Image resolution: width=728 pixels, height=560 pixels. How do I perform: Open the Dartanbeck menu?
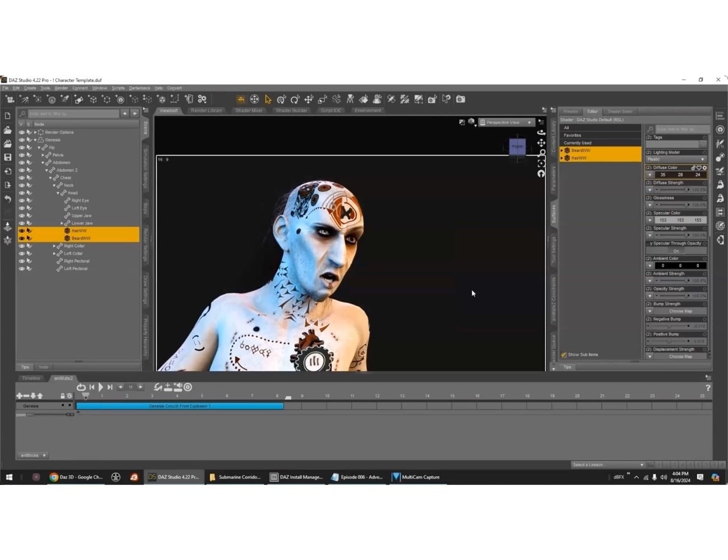coord(139,88)
